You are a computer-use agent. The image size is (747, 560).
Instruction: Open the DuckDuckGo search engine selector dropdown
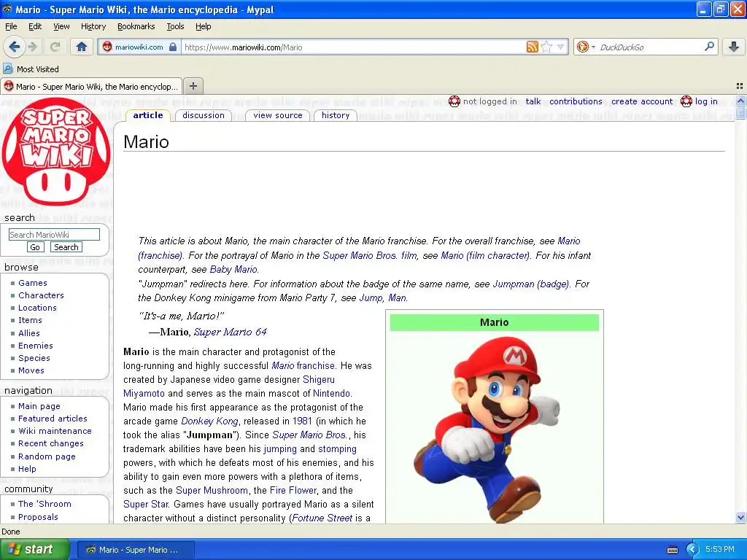pyautogui.click(x=586, y=47)
